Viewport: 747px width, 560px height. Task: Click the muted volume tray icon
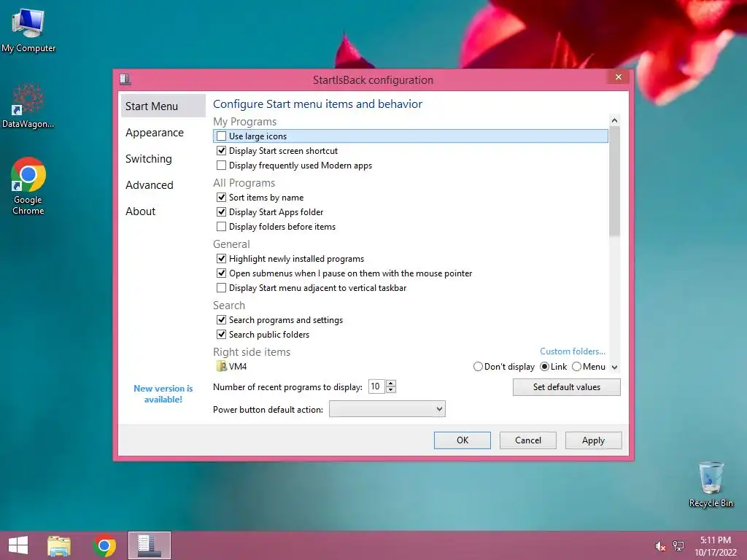pos(659,546)
